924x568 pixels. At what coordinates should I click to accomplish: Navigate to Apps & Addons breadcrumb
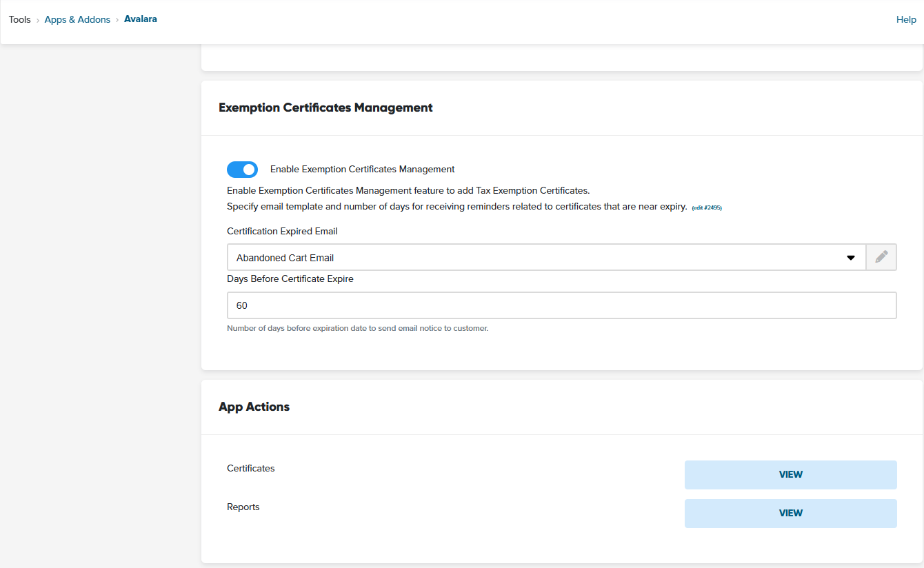coord(77,19)
